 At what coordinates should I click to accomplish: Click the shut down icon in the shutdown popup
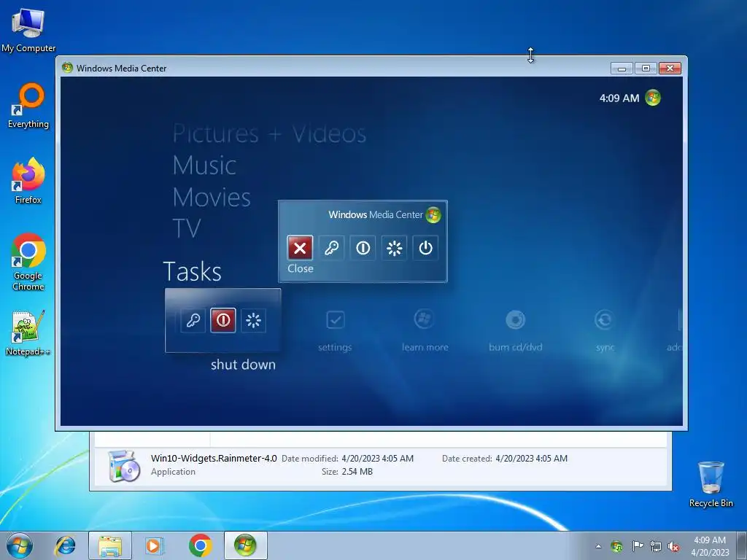pos(363,248)
